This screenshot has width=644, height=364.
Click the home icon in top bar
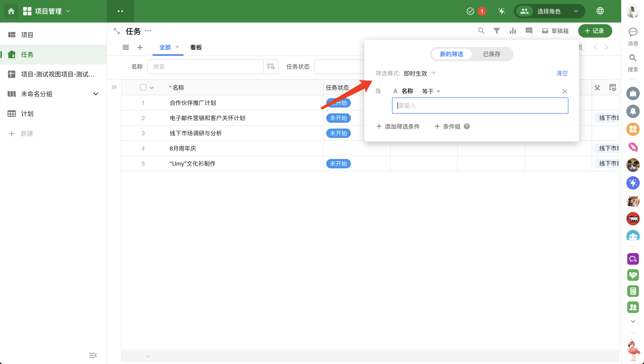pyautogui.click(x=11, y=11)
